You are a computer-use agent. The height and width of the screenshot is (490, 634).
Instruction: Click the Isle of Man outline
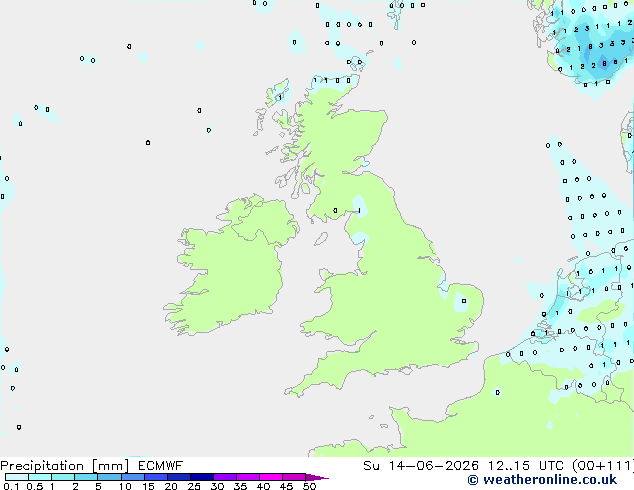(x=321, y=239)
